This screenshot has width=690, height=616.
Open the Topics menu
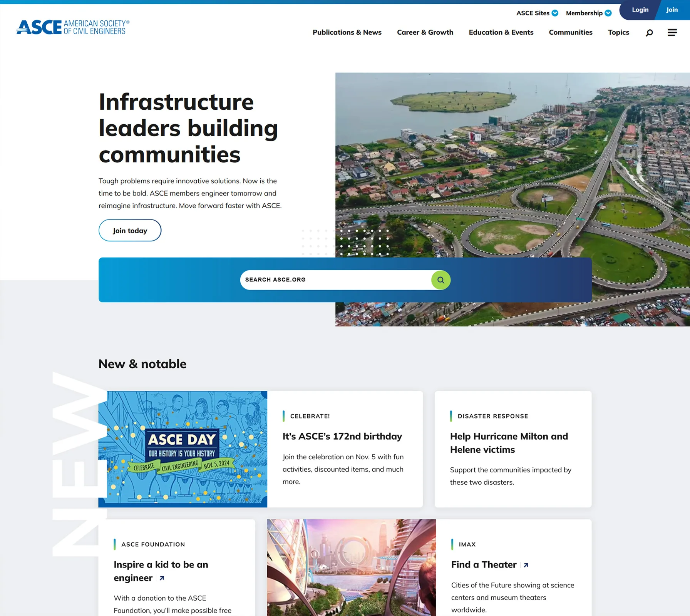click(618, 32)
